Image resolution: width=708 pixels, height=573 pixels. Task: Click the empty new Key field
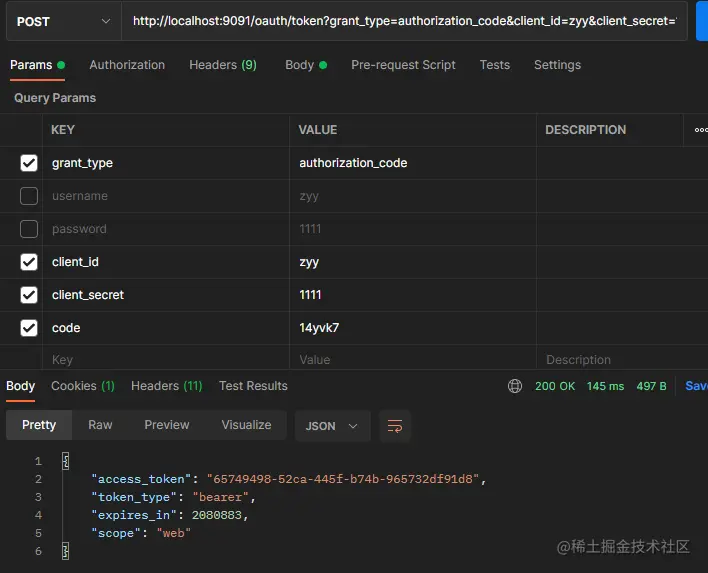(166, 359)
